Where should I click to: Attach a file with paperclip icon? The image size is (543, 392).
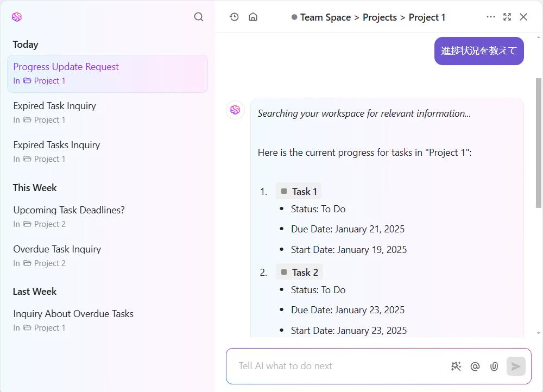click(494, 366)
